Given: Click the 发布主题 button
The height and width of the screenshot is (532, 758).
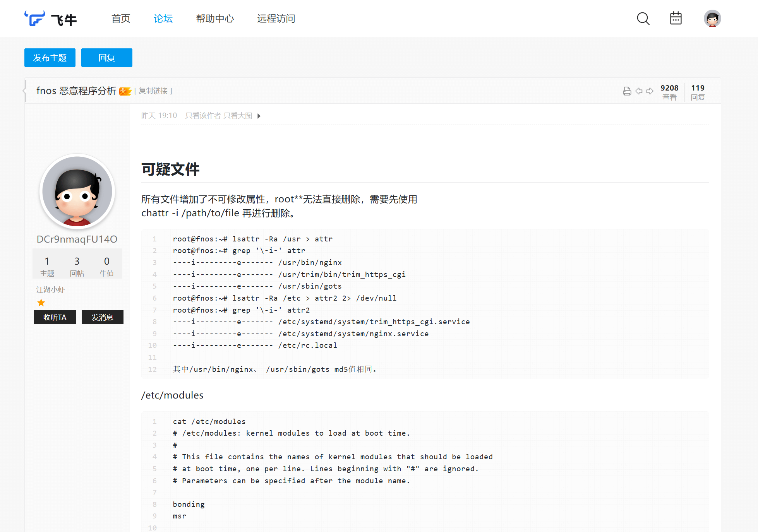Looking at the screenshot, I should click(x=50, y=58).
